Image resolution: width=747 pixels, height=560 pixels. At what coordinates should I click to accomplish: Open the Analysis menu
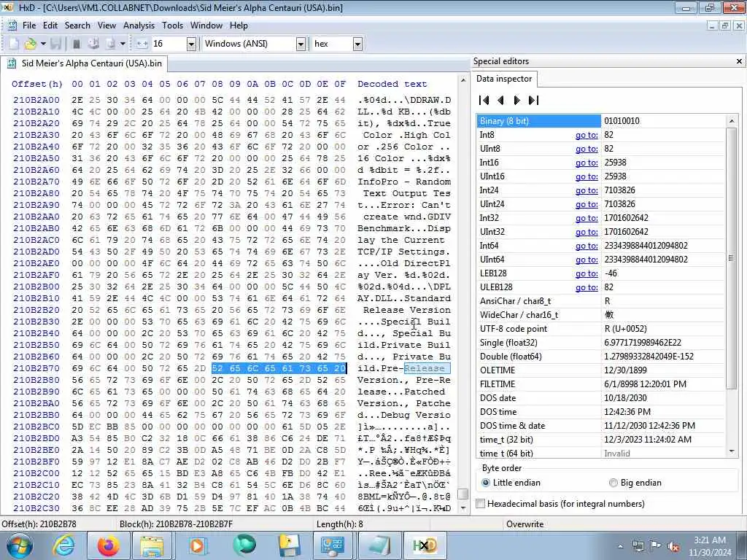point(139,26)
